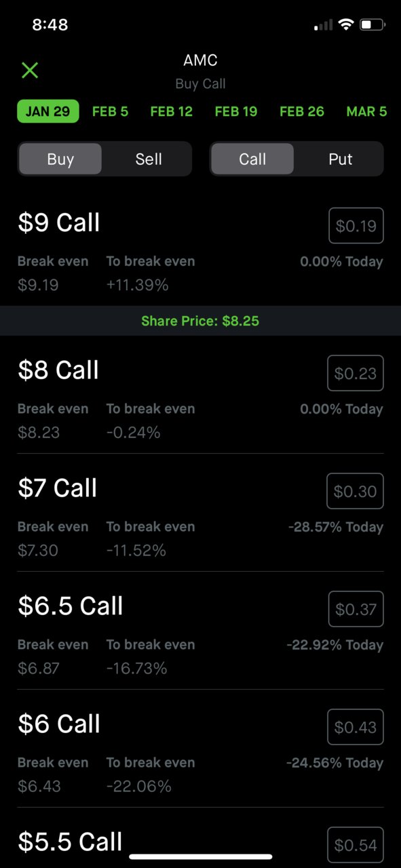Select the $0.30 price button
This screenshot has width=401, height=868.
coord(356,491)
